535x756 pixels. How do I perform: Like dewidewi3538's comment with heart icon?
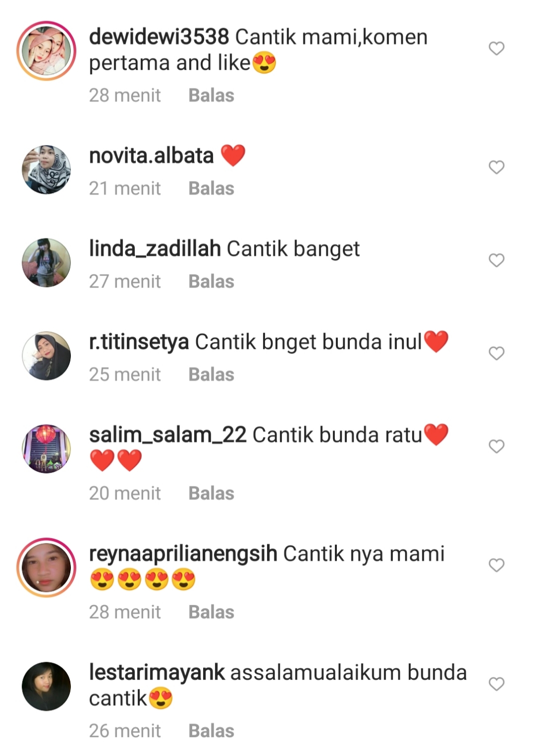(x=496, y=48)
